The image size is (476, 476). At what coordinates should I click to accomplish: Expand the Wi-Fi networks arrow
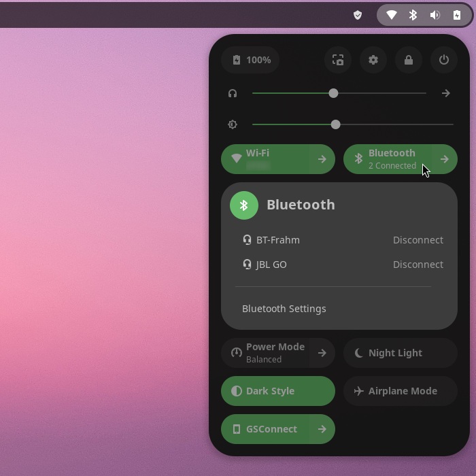click(x=322, y=159)
